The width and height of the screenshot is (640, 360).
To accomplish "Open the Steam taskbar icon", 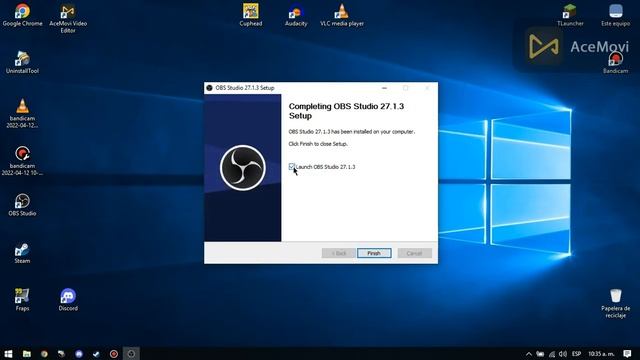I will 96,353.
